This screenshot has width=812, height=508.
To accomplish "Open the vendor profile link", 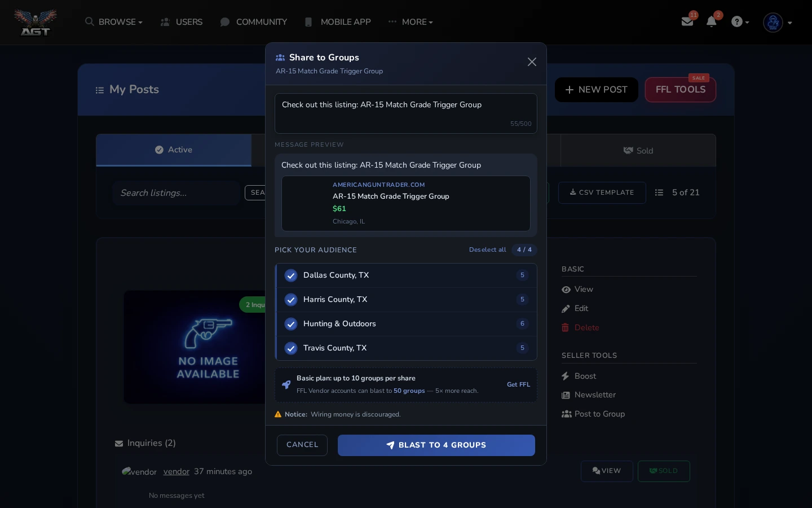I will [x=176, y=472].
